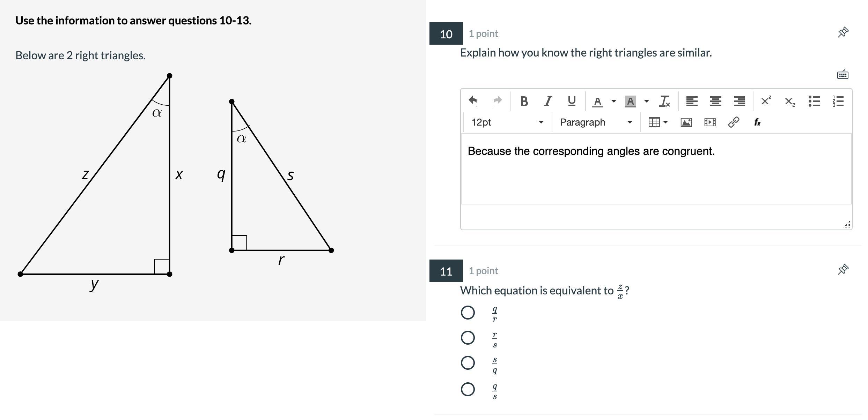
Task: Select the q over r answer
Action: (468, 313)
